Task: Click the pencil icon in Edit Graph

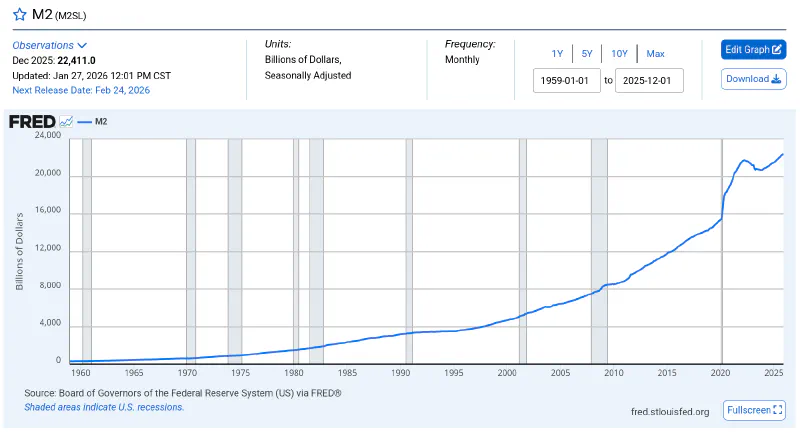Action: click(777, 49)
